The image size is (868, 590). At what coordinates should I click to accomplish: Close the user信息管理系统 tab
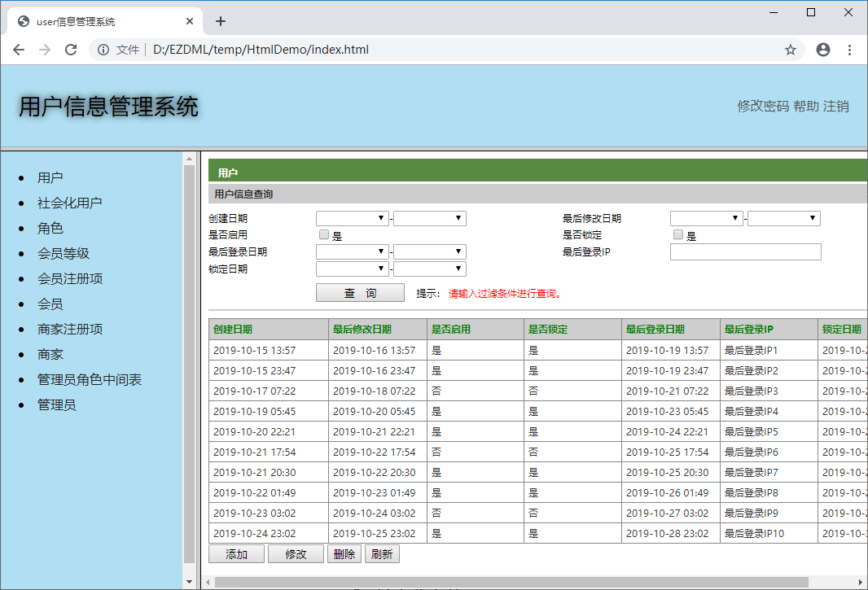(190, 21)
